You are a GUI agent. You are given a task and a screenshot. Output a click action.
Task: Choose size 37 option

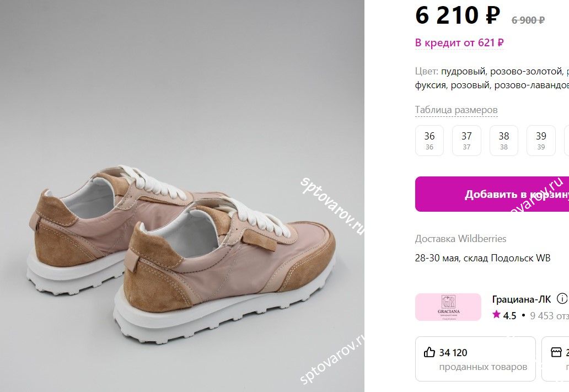tap(466, 140)
